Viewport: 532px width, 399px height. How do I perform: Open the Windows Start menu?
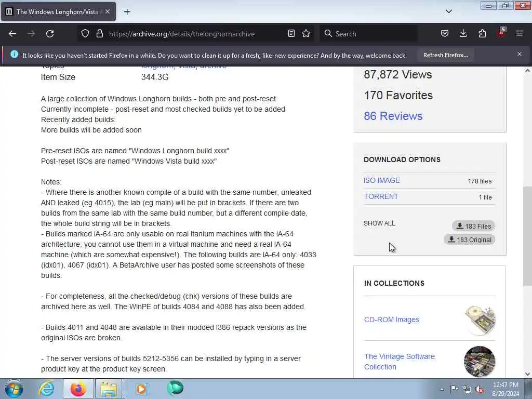(x=14, y=389)
